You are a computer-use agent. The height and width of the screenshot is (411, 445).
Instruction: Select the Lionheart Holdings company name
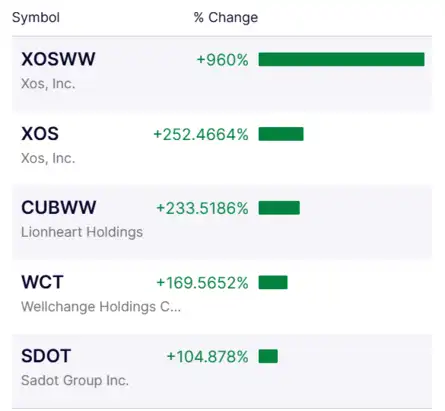[x=82, y=232]
